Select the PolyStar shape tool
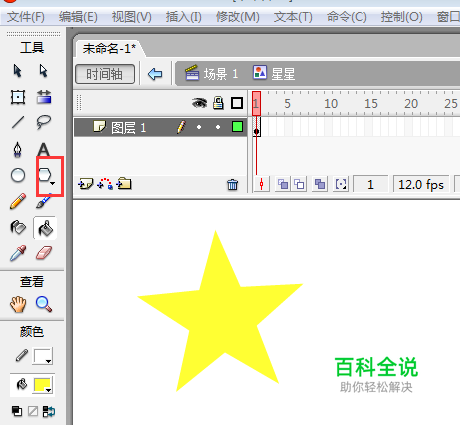 point(45,175)
